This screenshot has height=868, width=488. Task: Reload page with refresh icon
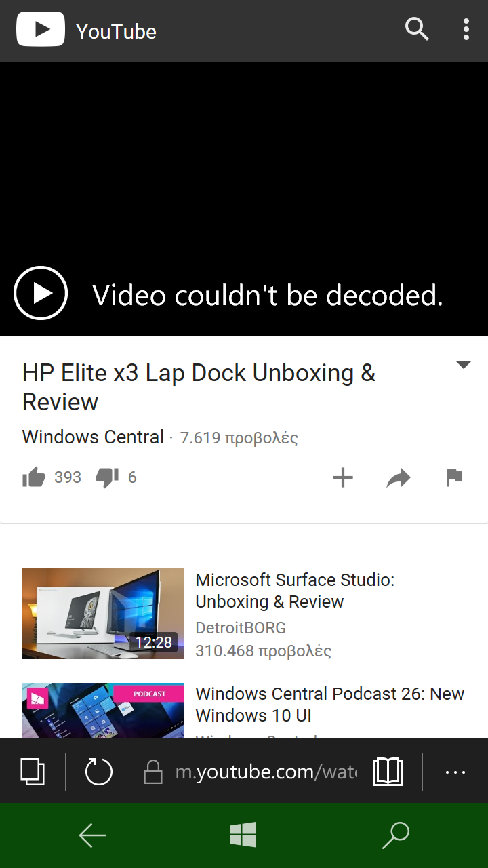click(99, 771)
